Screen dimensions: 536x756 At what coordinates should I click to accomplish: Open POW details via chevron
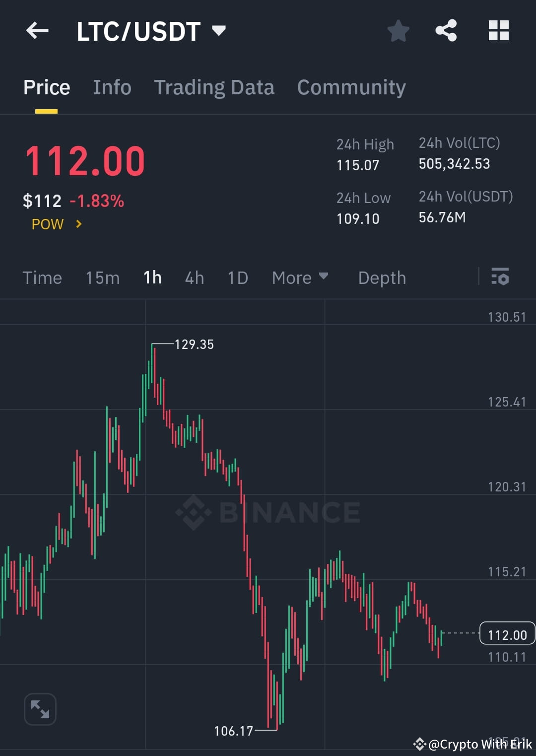78,224
